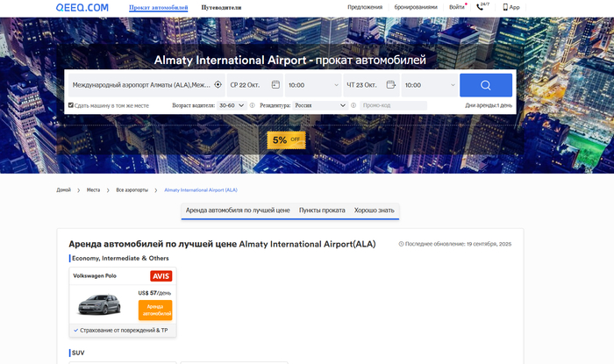Click the info icon next to driver age
614x364 pixels.
click(253, 105)
